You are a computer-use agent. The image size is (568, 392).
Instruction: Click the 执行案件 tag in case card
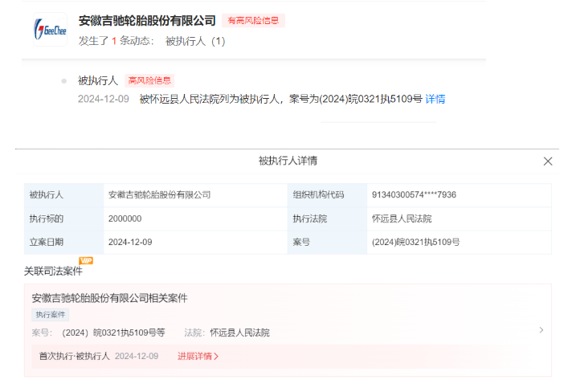(51, 315)
